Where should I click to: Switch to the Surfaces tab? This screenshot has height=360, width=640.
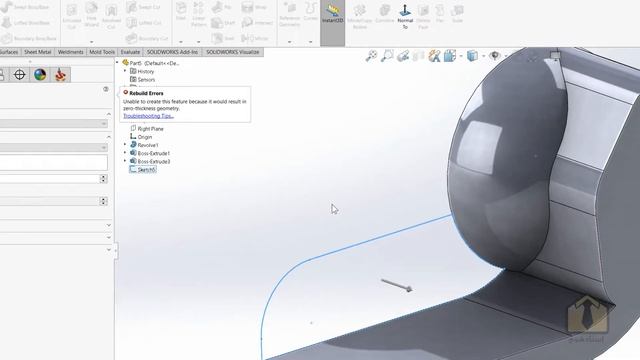tap(9, 52)
